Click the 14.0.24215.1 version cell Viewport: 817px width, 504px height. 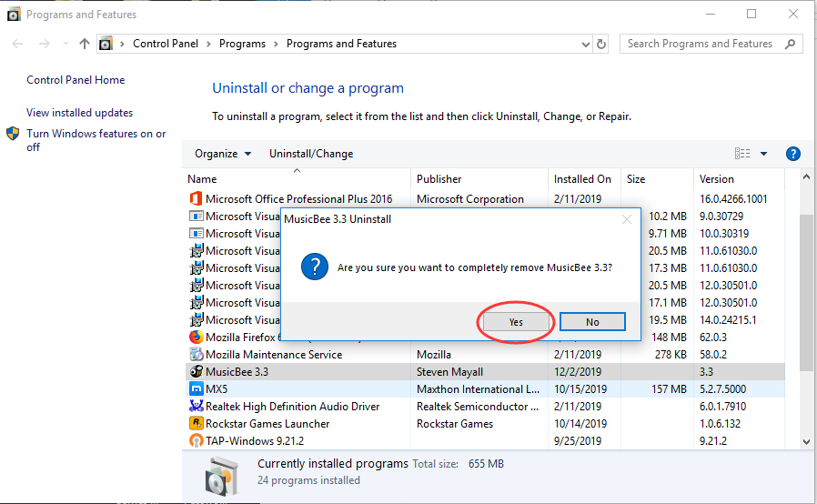pos(727,319)
